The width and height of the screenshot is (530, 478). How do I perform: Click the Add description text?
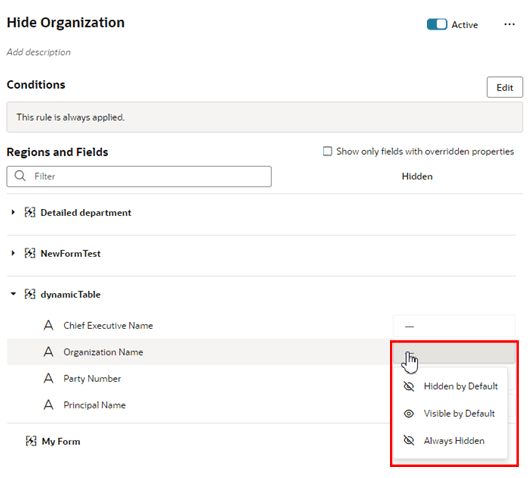[x=39, y=52]
